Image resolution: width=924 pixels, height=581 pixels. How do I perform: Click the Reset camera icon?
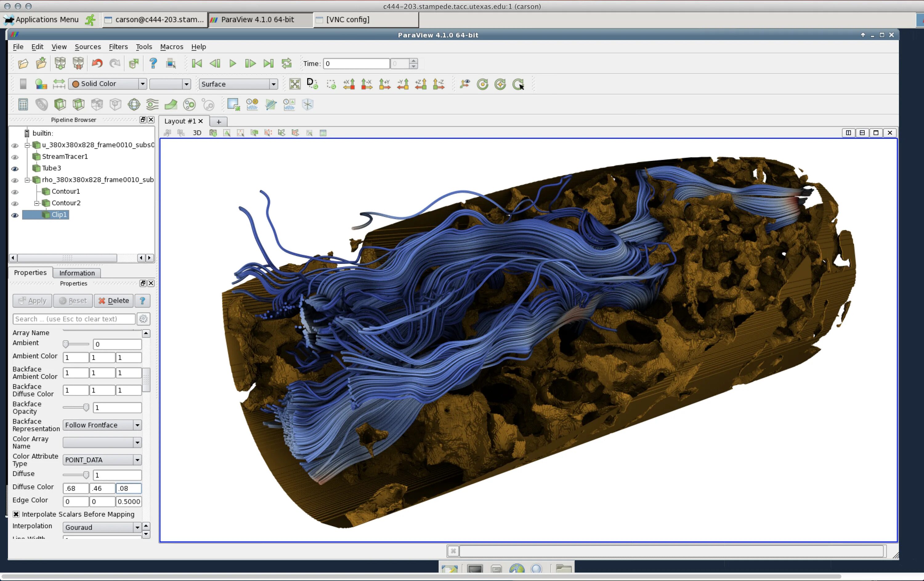point(295,84)
